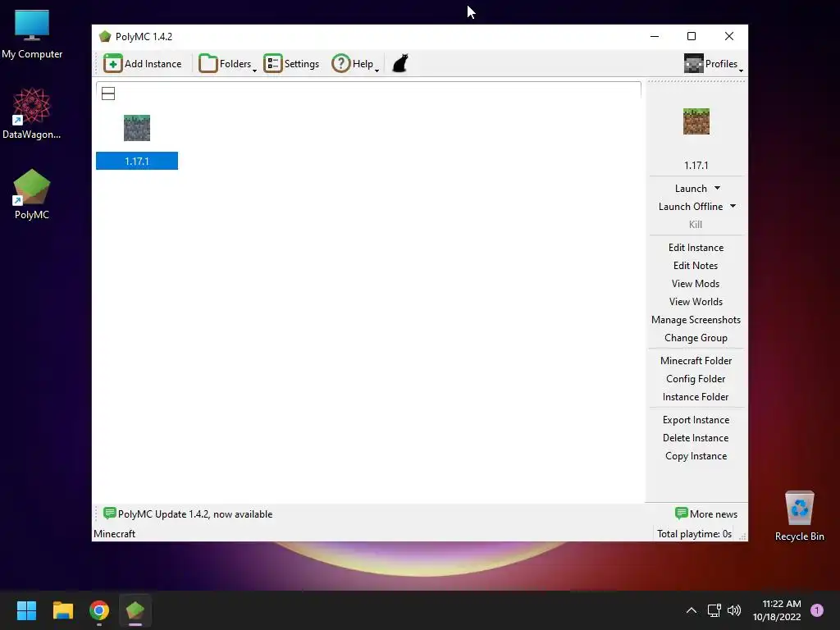Click the grass block instance icon in the side panel
Image resolution: width=840 pixels, height=630 pixels.
(x=696, y=121)
